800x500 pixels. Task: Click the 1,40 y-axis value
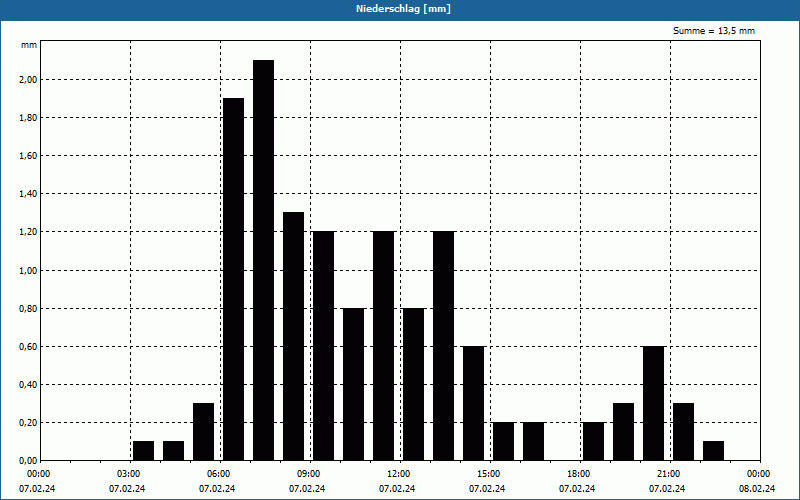28,194
